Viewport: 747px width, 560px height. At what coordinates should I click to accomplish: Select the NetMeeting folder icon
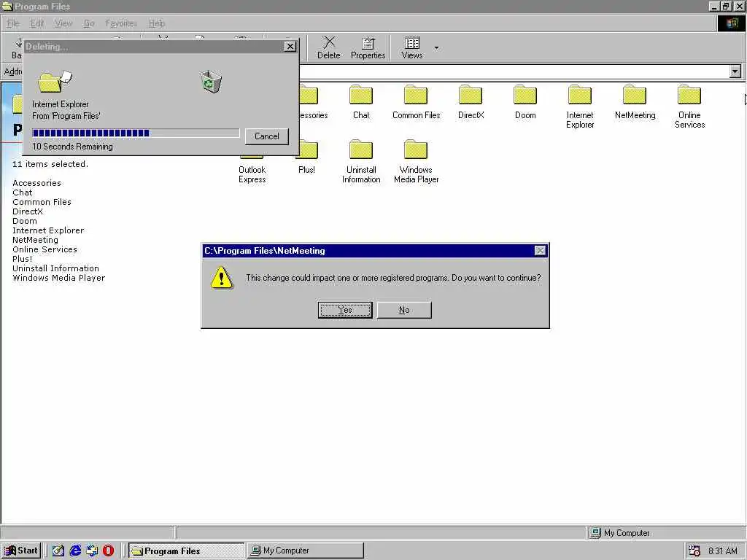tap(635, 95)
